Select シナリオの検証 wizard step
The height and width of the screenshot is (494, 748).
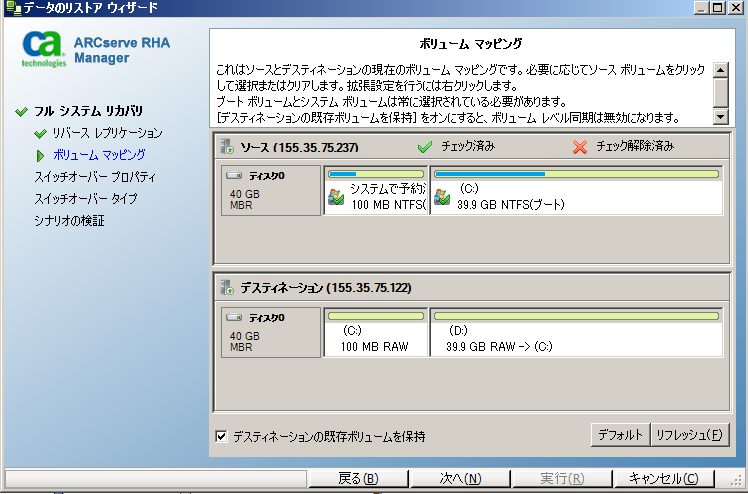click(69, 221)
